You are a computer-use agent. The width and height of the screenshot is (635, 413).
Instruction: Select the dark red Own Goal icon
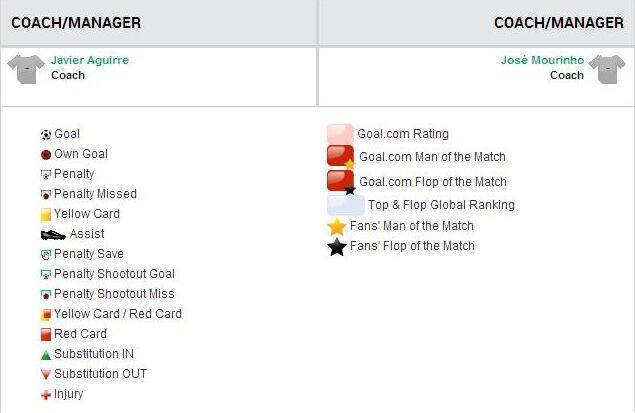coord(46,154)
